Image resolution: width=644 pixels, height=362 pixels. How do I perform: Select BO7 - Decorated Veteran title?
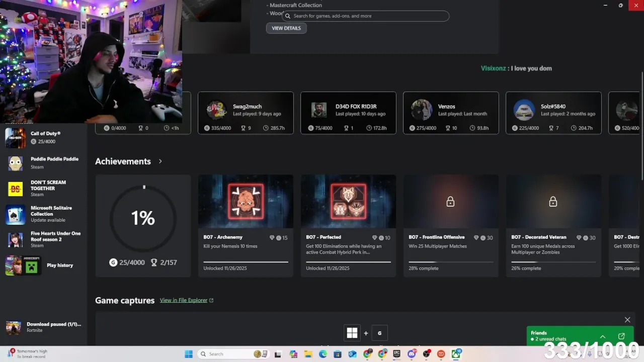click(539, 237)
